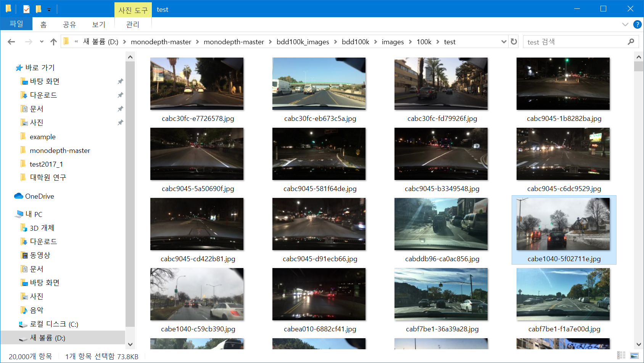Open the 파일 menu tab
Viewport: 644px width, 363px height.
16,24
